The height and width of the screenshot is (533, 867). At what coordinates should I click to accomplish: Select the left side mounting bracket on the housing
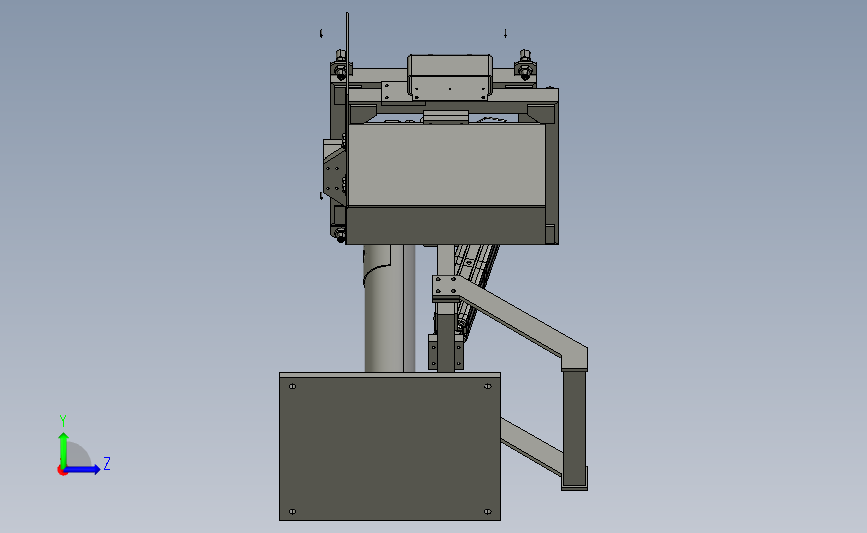click(x=335, y=171)
